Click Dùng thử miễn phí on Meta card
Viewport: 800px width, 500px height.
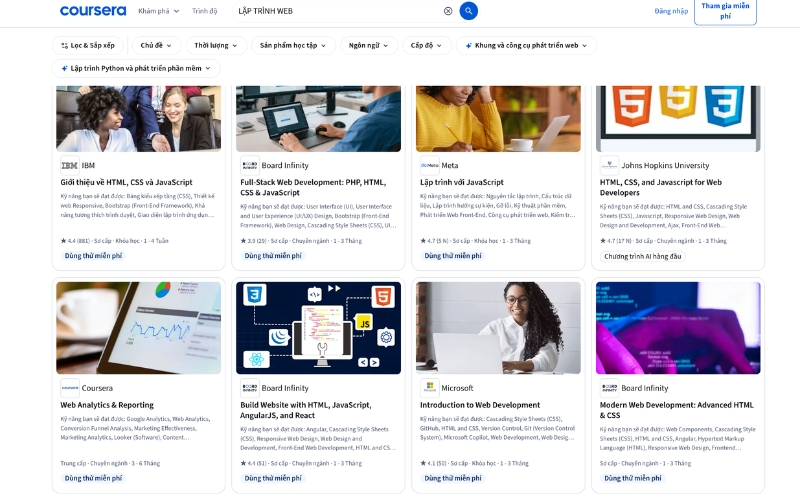coord(453,256)
